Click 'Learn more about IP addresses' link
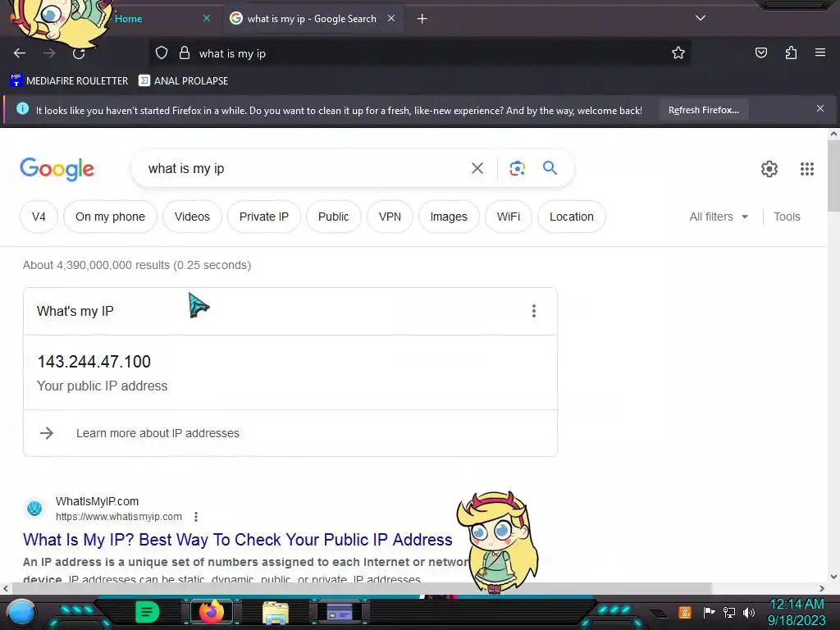Image resolution: width=840 pixels, height=630 pixels. click(x=157, y=433)
